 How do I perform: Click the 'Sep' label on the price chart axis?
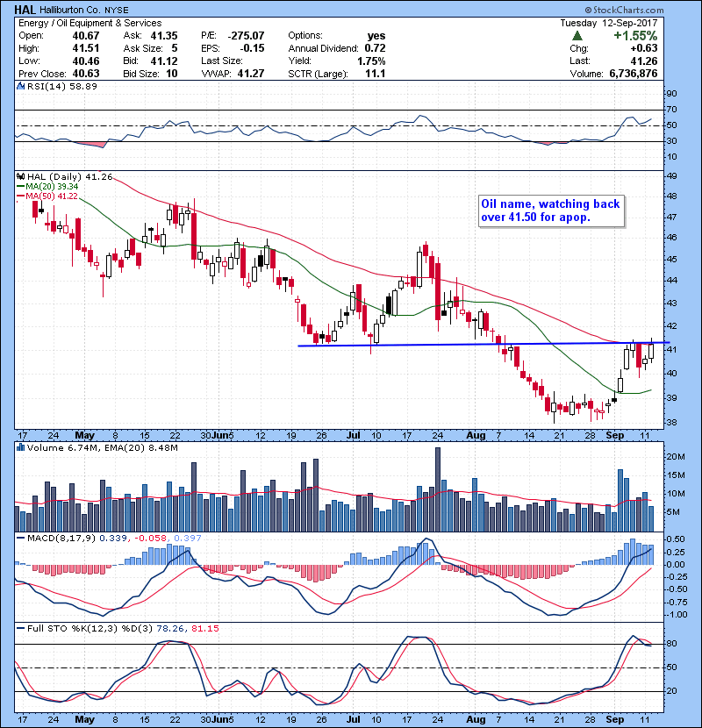[614, 436]
